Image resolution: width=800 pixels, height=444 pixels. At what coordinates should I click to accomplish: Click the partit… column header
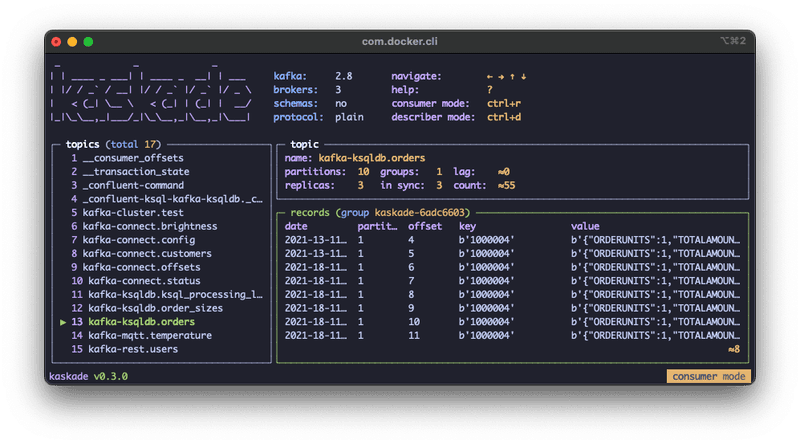(377, 227)
